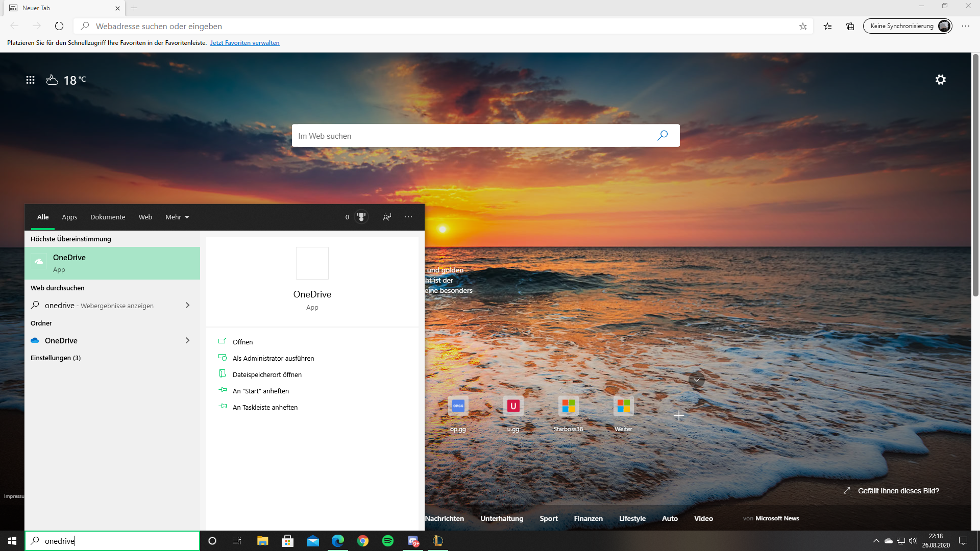Open network status tray icon

click(x=901, y=541)
